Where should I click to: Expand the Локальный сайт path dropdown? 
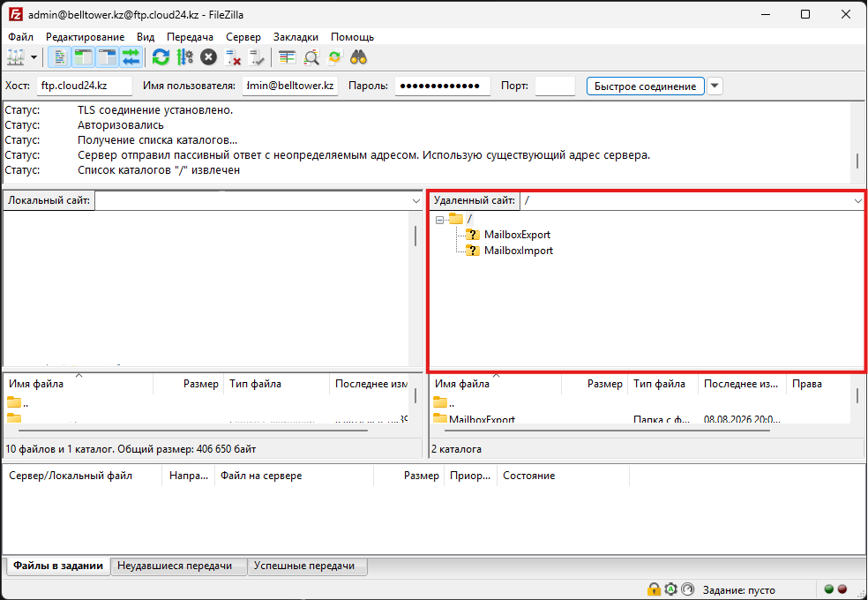pyautogui.click(x=416, y=201)
